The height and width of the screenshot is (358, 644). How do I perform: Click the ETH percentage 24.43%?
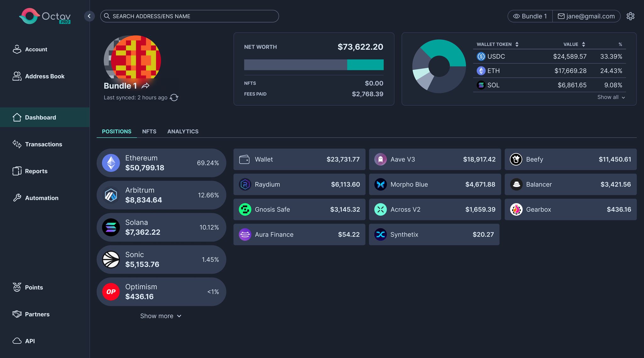click(x=611, y=71)
